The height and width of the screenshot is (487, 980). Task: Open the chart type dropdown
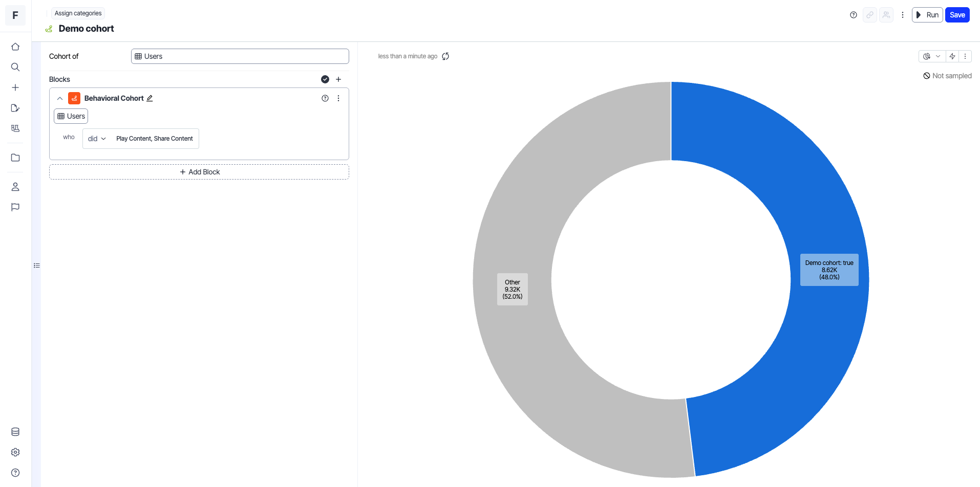coord(932,56)
